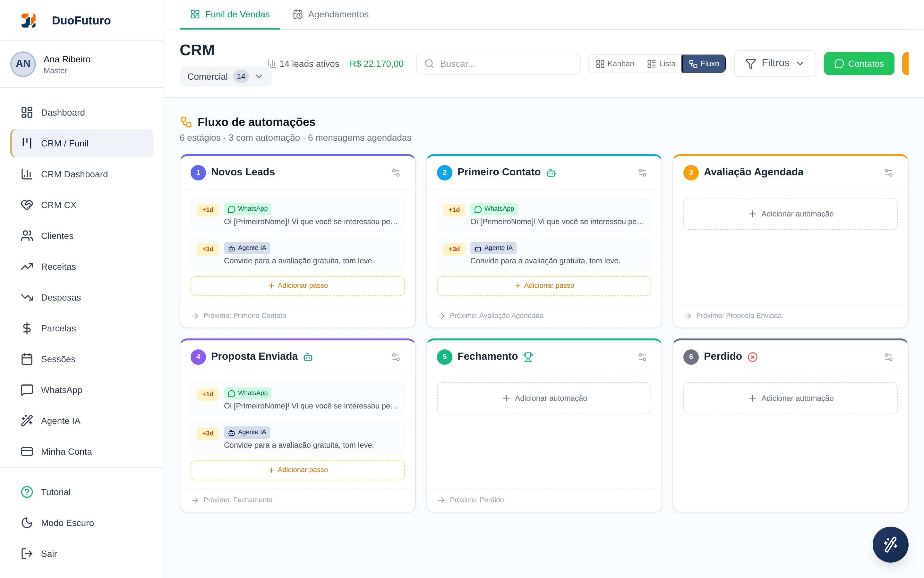Open the +3d Agente IA step in Primeiro Contato
The height and width of the screenshot is (578, 924).
tap(544, 254)
